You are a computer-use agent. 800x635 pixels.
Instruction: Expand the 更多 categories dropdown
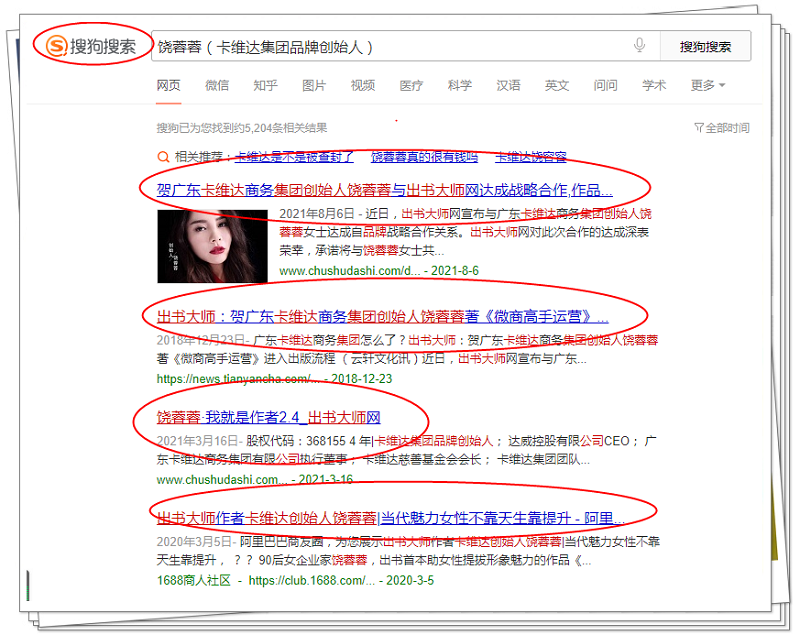pyautogui.click(x=708, y=86)
